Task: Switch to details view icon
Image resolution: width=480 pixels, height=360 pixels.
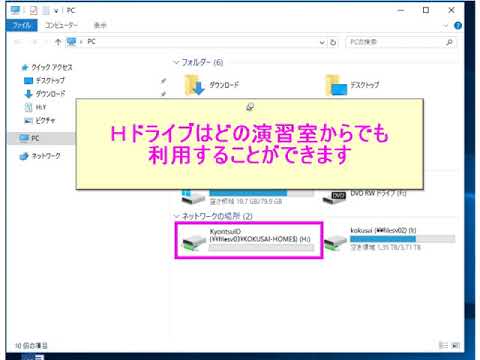Action: (x=443, y=345)
